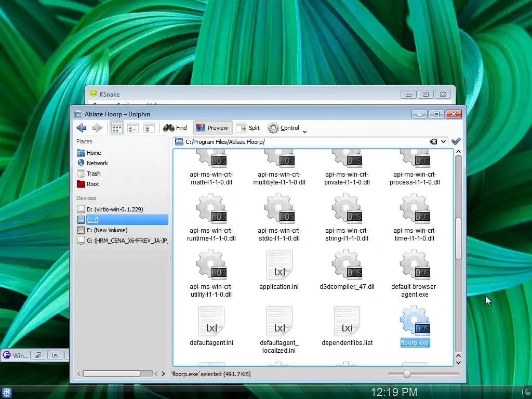The height and width of the screenshot is (399, 532).
Task: Maximize the KSnake window
Action: pyautogui.click(x=425, y=95)
